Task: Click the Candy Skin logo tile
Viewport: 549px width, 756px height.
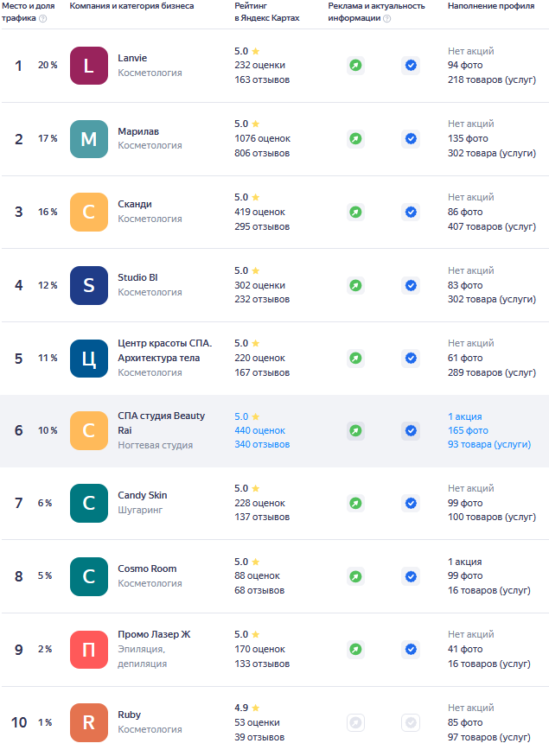Action: point(89,504)
